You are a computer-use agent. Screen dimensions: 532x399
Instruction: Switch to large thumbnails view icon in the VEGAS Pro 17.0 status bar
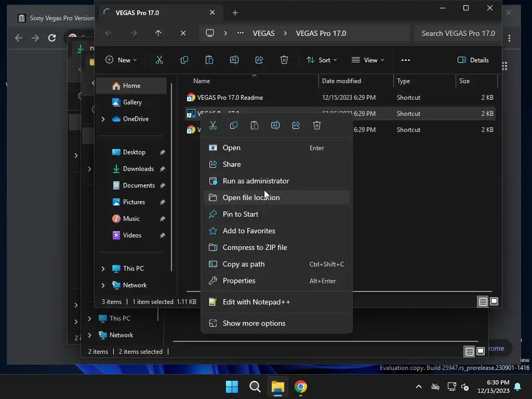coord(494,302)
